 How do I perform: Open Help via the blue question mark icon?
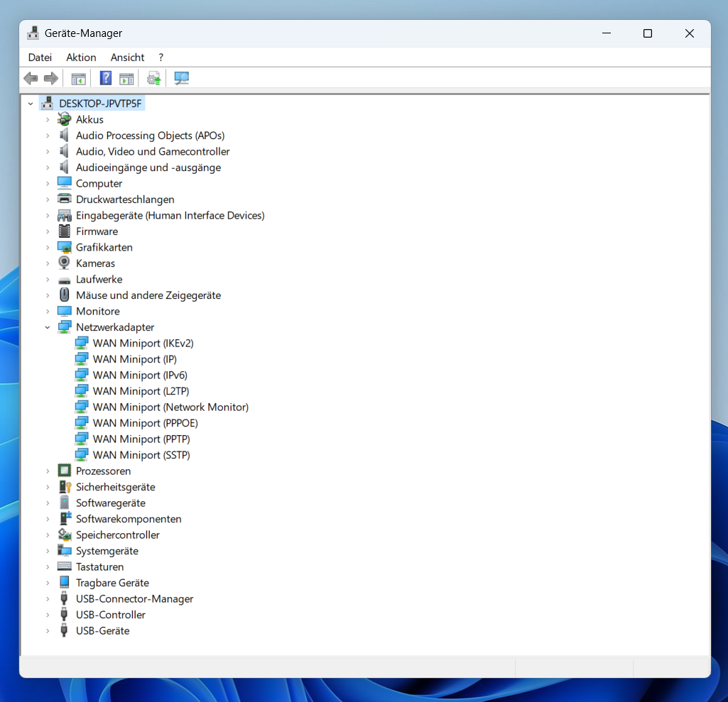pyautogui.click(x=106, y=78)
